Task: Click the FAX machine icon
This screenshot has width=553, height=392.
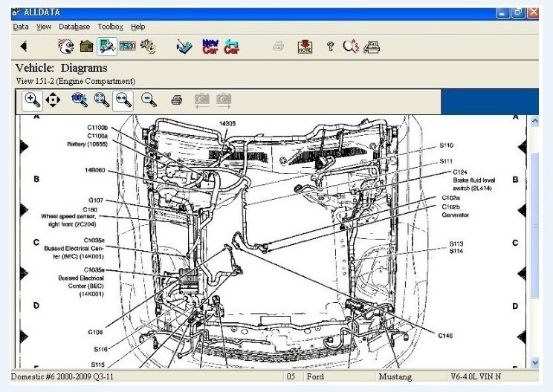Action: 372,47
